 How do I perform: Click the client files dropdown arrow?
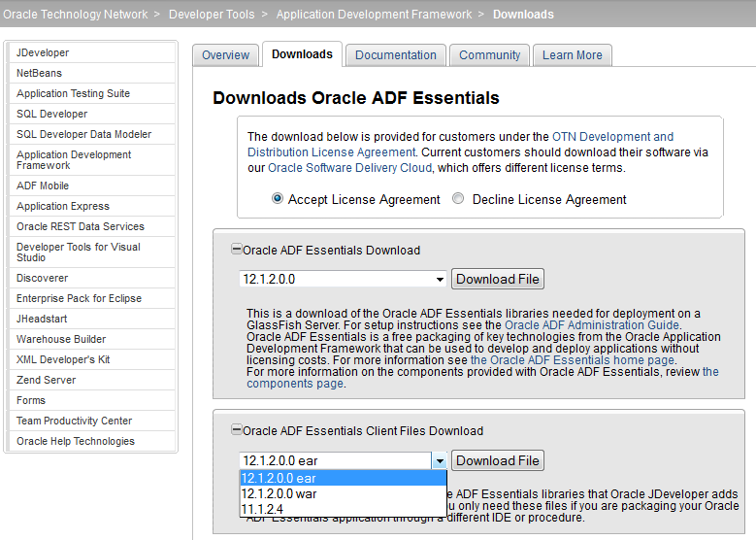tap(440, 461)
